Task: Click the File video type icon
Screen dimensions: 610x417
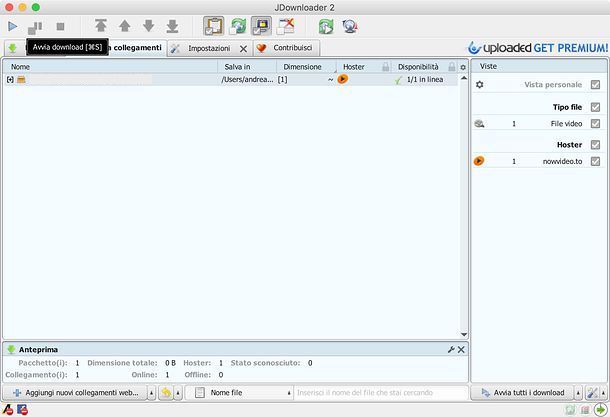Action: (479, 124)
